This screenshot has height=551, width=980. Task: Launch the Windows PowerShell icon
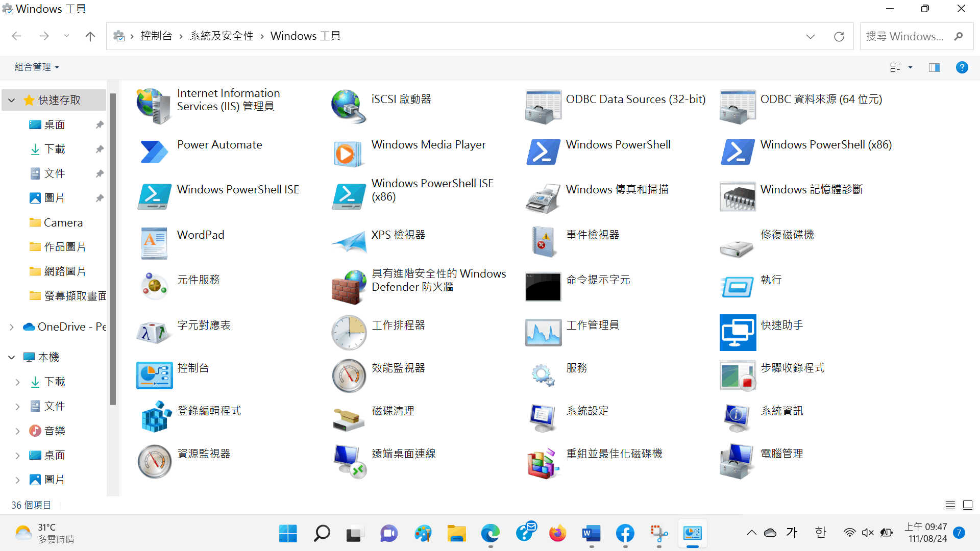(x=543, y=152)
